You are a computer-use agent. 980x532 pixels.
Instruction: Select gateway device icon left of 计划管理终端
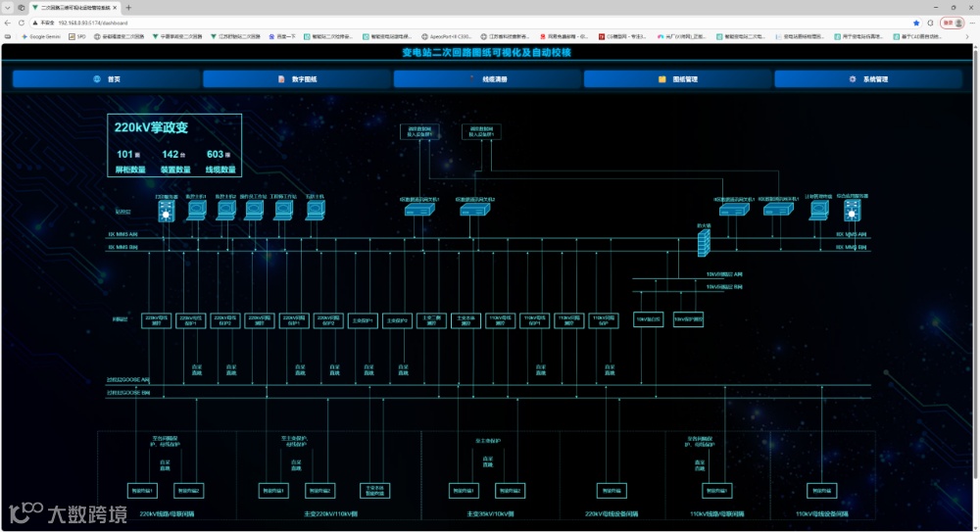point(778,210)
